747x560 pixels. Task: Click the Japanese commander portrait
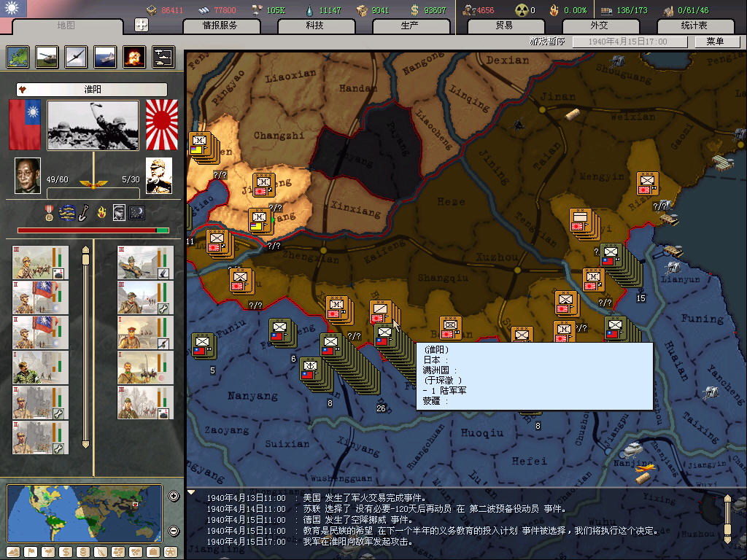(158, 176)
